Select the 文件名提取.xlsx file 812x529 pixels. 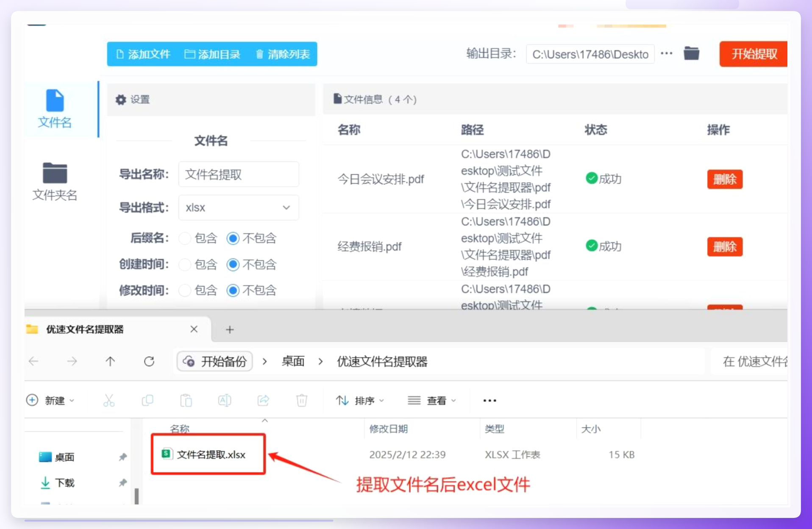pos(204,454)
